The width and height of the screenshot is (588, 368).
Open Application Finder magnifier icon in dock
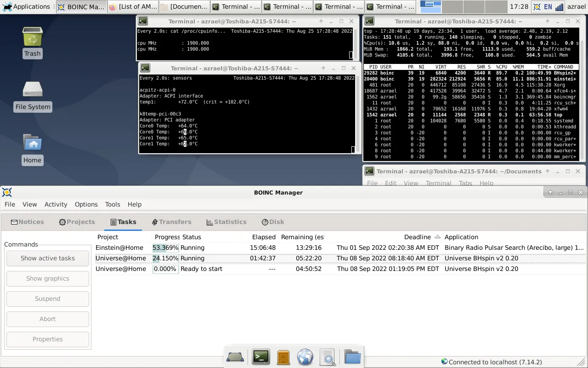click(x=328, y=357)
